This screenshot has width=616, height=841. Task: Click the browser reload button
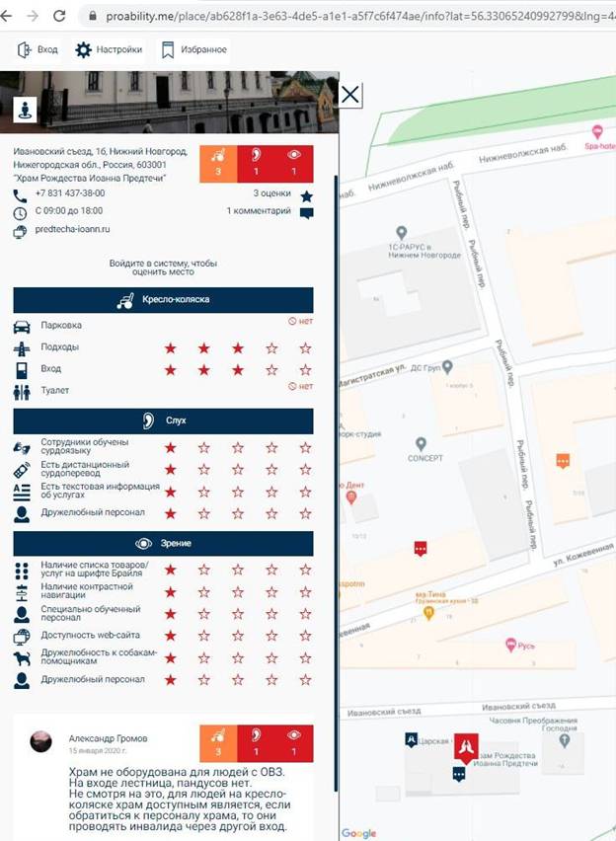click(59, 16)
